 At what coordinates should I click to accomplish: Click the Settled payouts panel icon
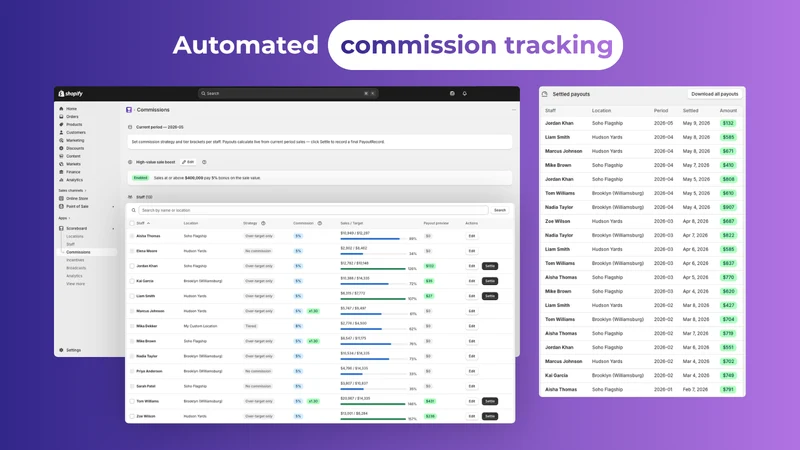(x=545, y=94)
